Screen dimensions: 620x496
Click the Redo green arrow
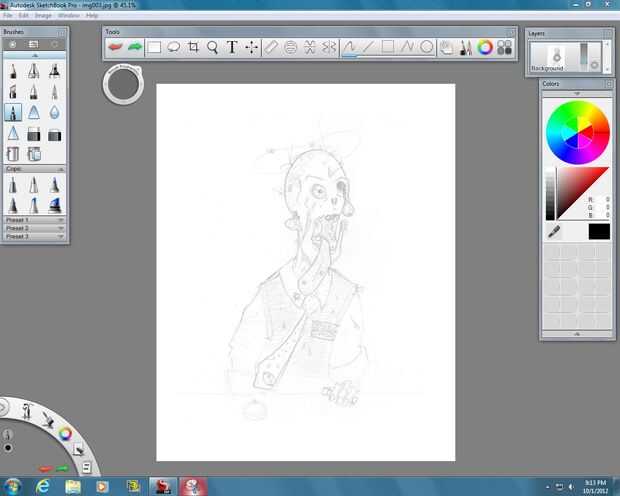pos(135,47)
